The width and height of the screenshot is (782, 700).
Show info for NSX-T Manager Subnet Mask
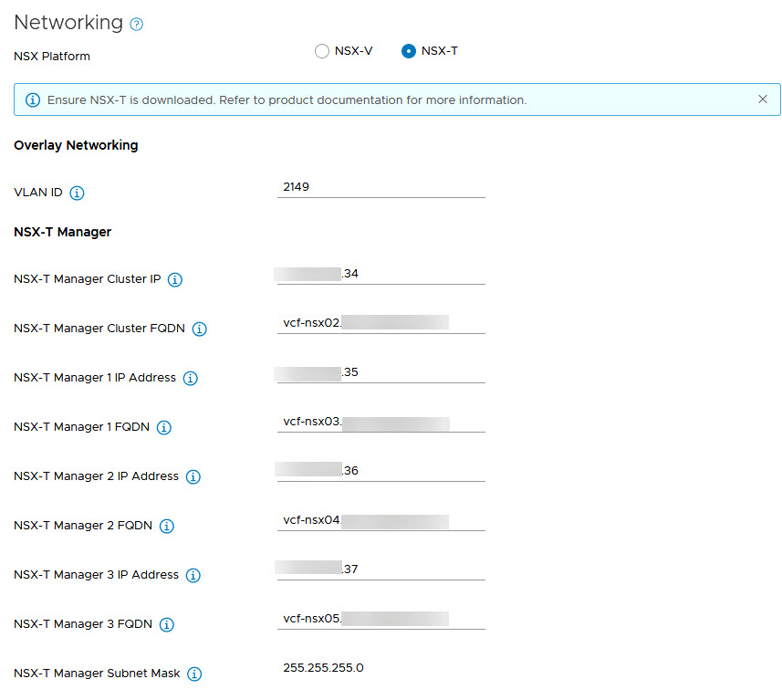pos(194,674)
